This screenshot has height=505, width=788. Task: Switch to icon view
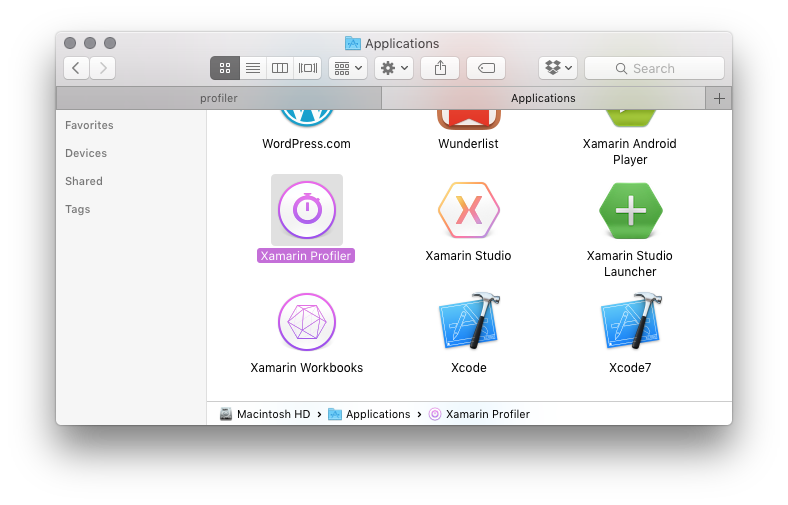pos(225,68)
